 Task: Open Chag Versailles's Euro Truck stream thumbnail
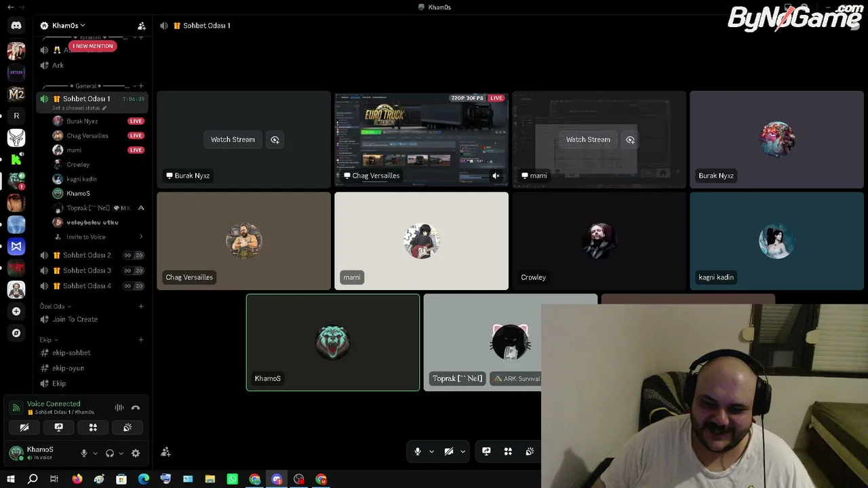pyautogui.click(x=421, y=139)
